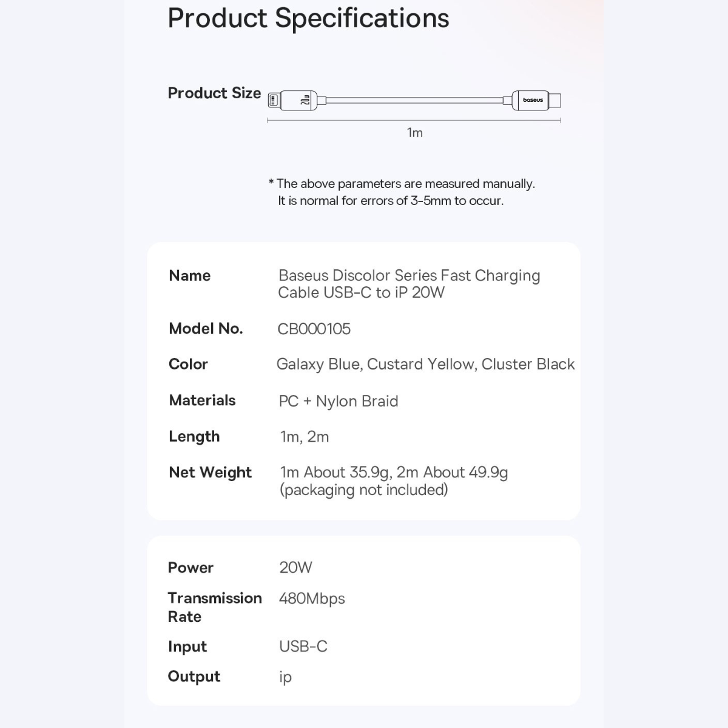The width and height of the screenshot is (728, 728).
Task: Click the cable line in the size diagram
Action: pos(415,100)
